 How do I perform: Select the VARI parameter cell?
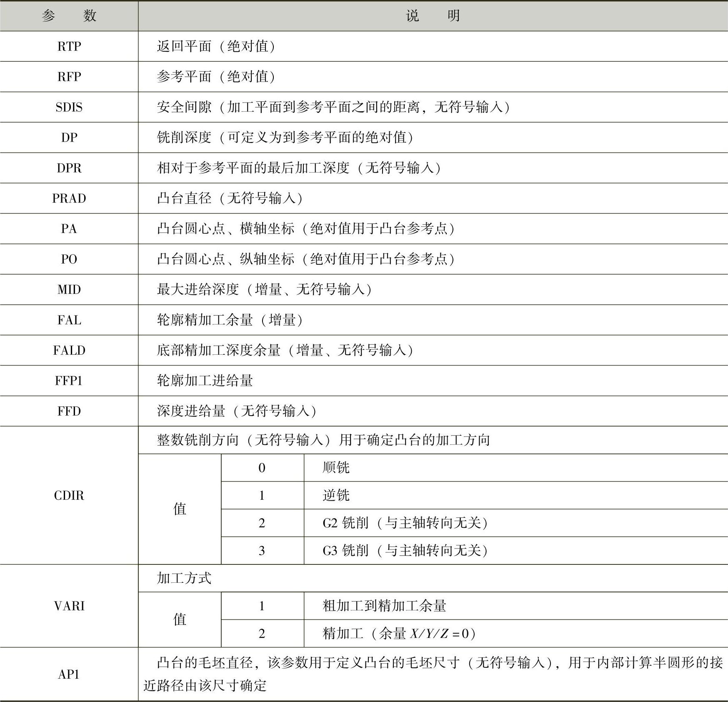(x=69, y=606)
